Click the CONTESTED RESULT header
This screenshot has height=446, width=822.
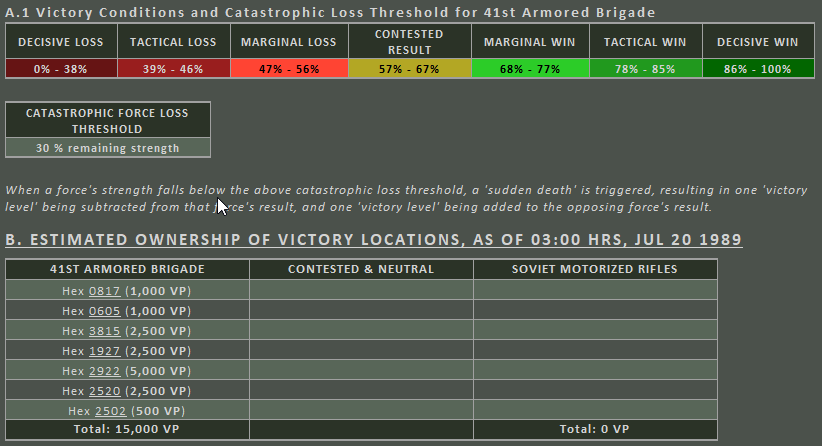tap(409, 41)
